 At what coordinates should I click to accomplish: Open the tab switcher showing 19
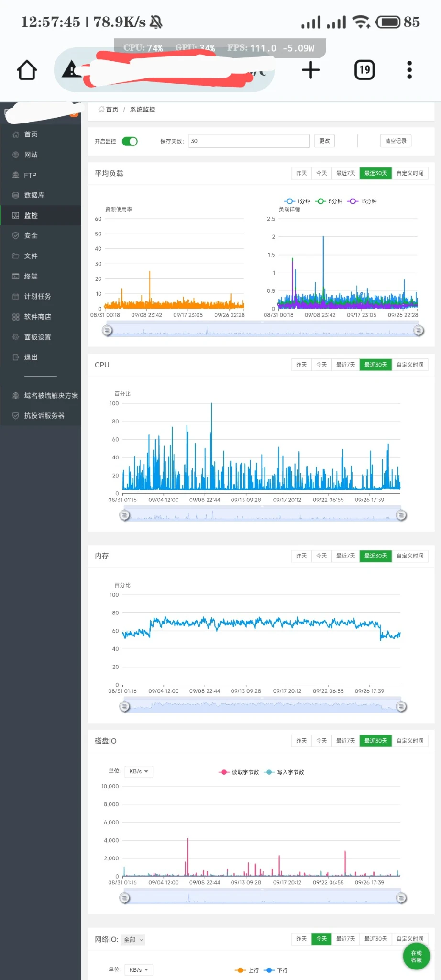pyautogui.click(x=364, y=70)
